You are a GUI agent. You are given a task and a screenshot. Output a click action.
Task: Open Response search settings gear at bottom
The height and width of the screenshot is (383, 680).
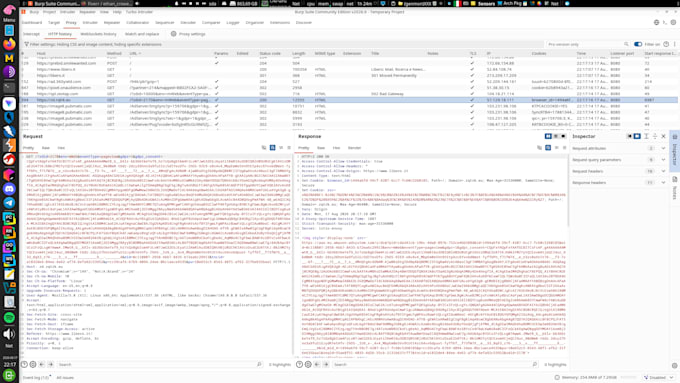308,365
